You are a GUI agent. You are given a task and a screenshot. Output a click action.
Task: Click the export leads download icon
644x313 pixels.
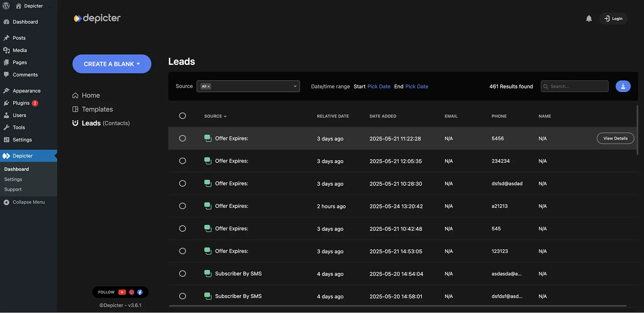click(623, 86)
